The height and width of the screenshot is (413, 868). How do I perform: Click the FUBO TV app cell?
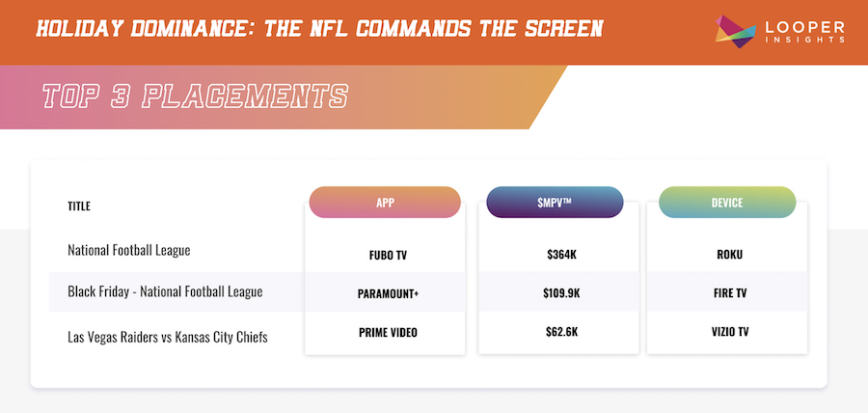point(384,257)
